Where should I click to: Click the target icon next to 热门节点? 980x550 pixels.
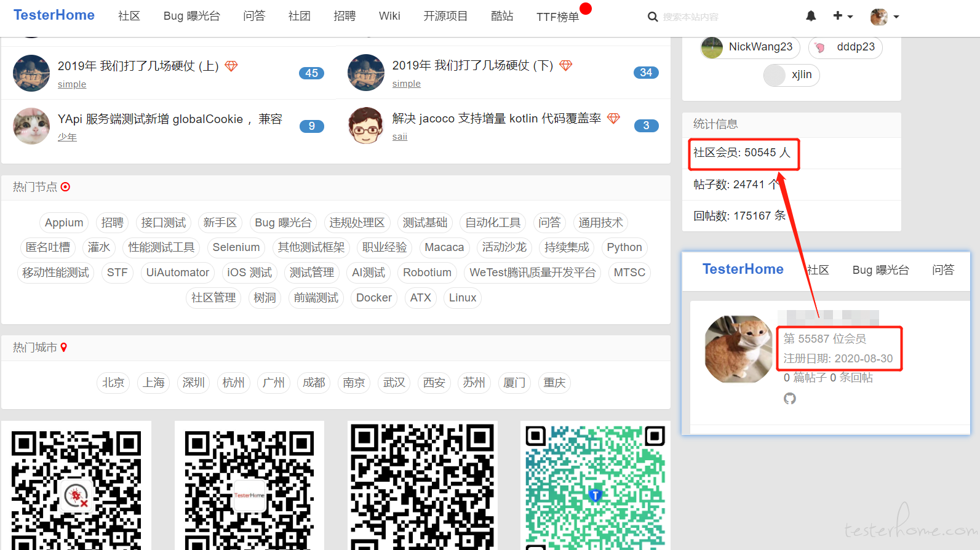click(x=65, y=187)
